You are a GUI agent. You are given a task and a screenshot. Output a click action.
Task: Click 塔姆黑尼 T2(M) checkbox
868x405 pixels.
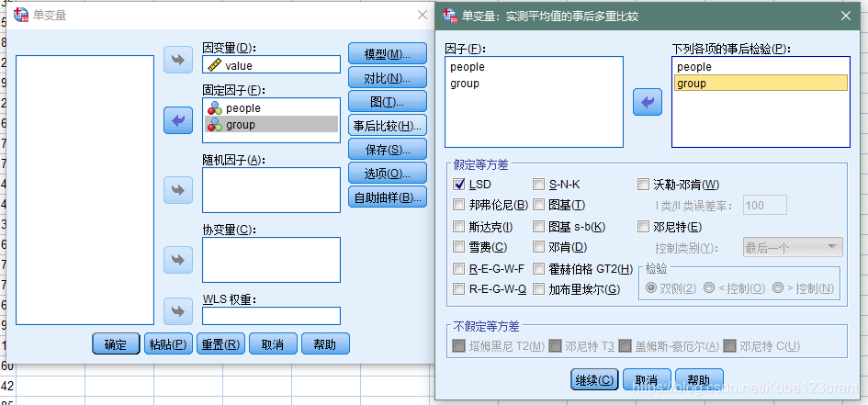click(458, 346)
